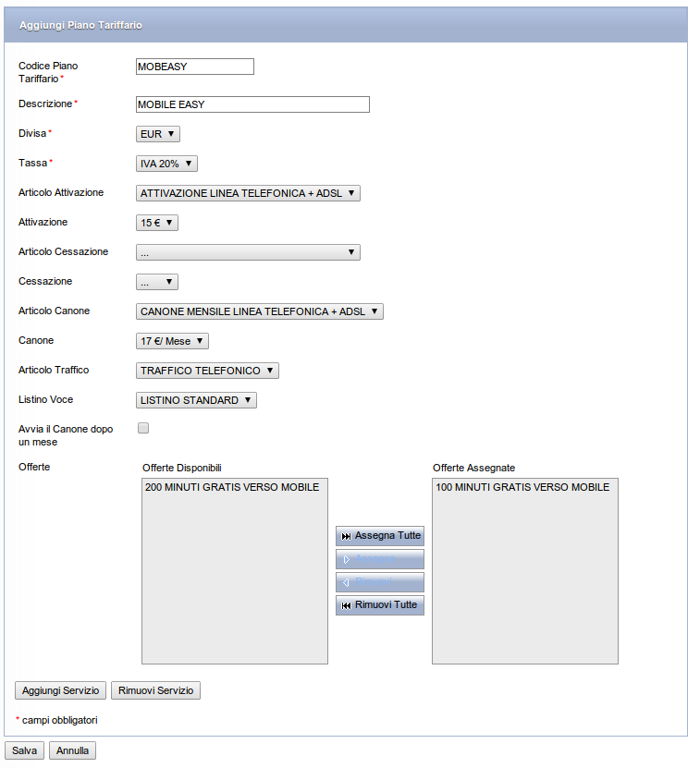Select 100 MINUTI GRATIS VERSO MOBILE offer

coord(523,487)
